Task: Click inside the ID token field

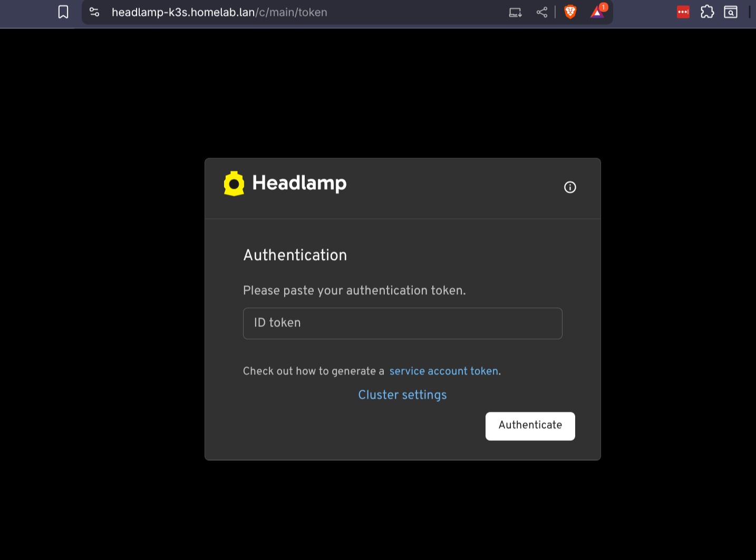Action: [x=402, y=323]
